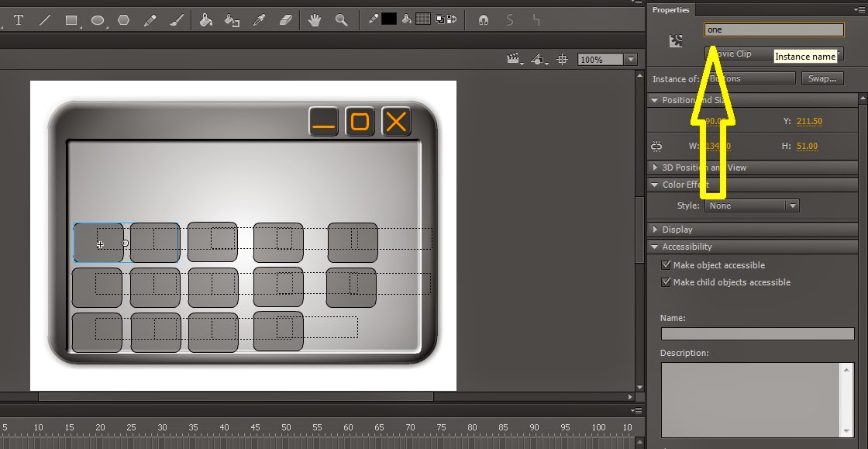
Task: Open the 100% stage zoom dropdown
Action: (631, 59)
